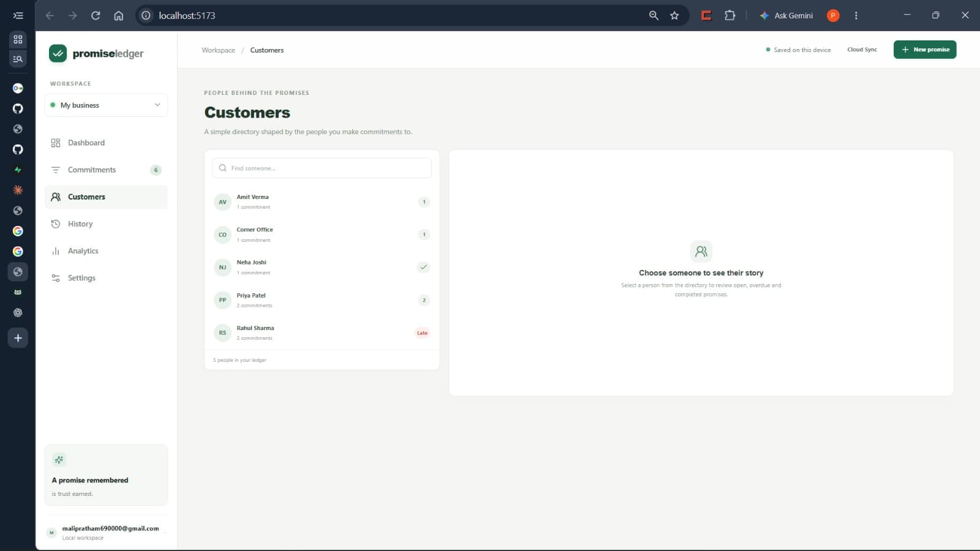Click Corner Office's count badge
The image size is (980, 551).
(x=424, y=234)
